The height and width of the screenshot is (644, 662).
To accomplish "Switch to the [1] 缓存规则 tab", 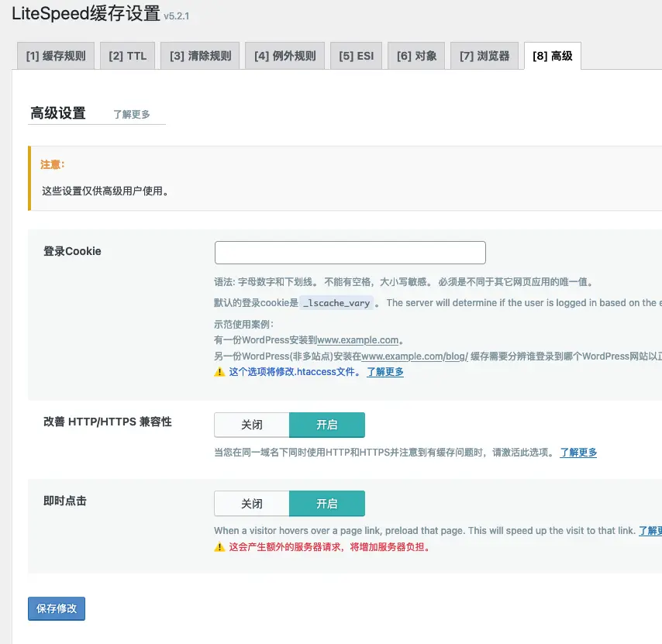I will 55,55.
